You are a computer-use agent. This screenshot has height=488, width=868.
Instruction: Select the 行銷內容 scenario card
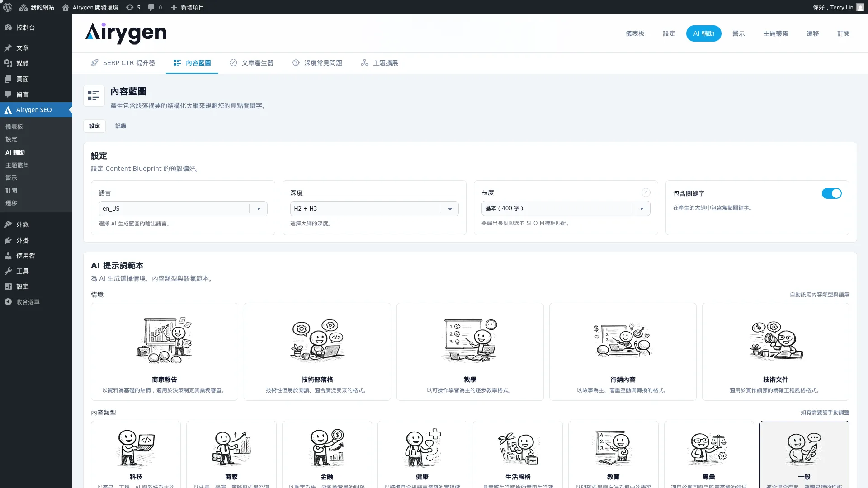tap(623, 352)
